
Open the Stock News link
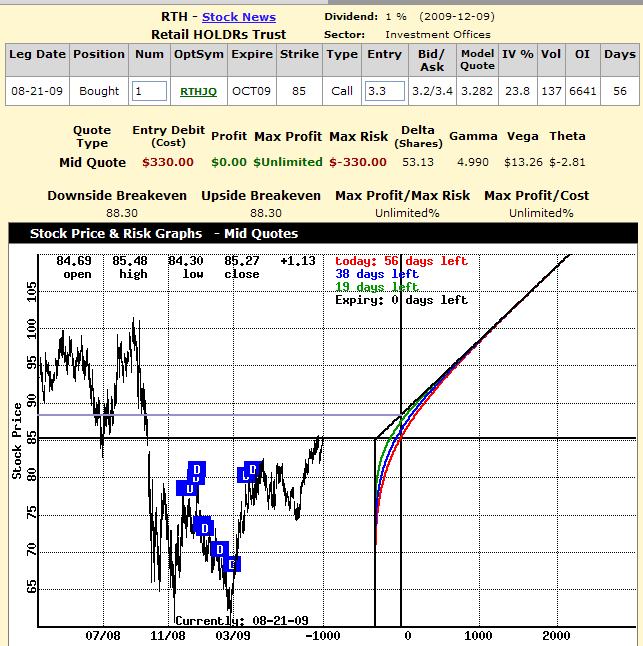pos(238,17)
